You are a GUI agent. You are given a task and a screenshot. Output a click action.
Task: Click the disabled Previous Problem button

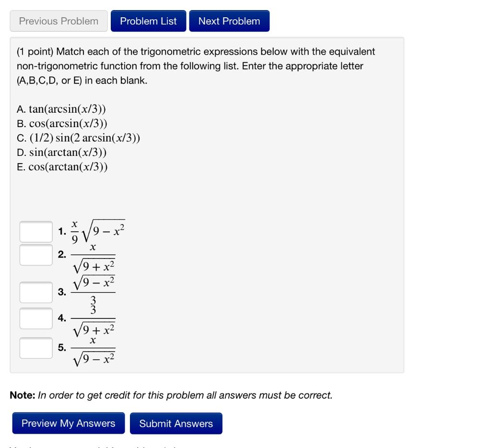(58, 21)
